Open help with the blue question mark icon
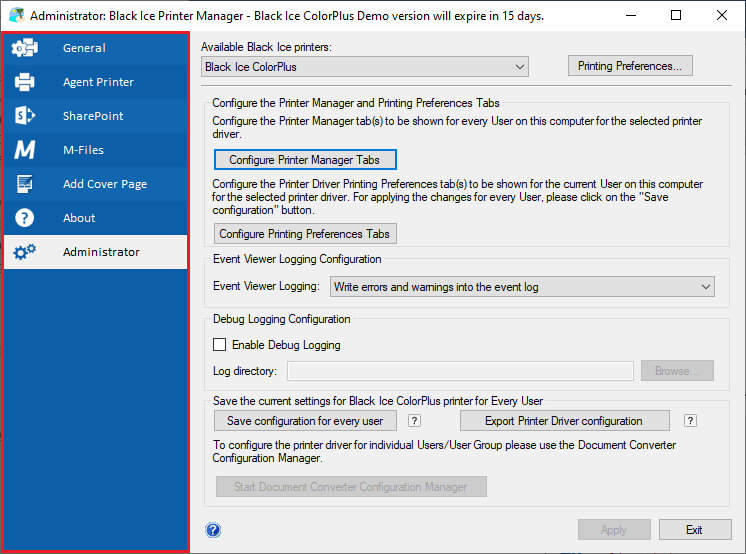 213,530
